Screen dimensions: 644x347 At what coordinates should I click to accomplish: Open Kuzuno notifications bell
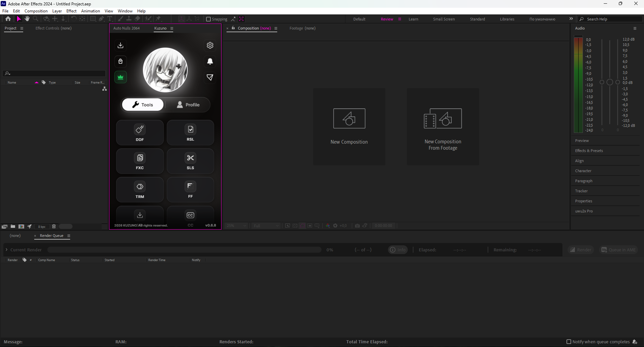210,61
